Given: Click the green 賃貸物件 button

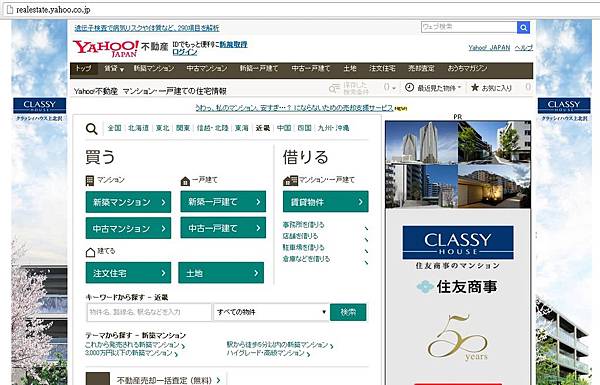Looking at the screenshot, I should tap(326, 202).
